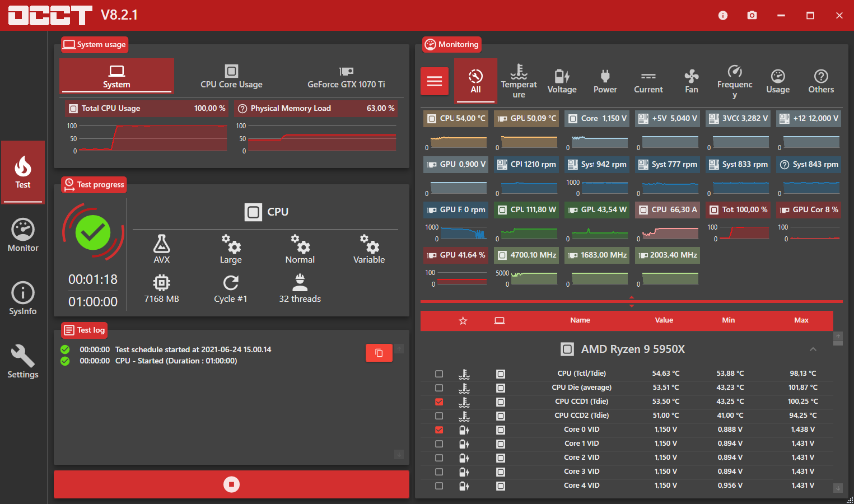Click the info icon in title bar
Viewport: 854px width, 504px height.
723,15
